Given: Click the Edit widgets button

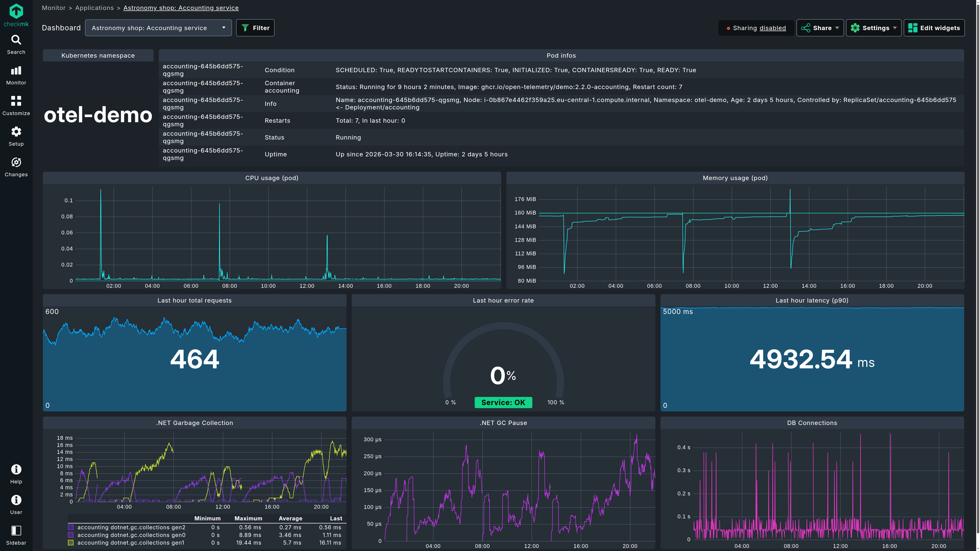Looking at the screenshot, I should pyautogui.click(x=934, y=28).
